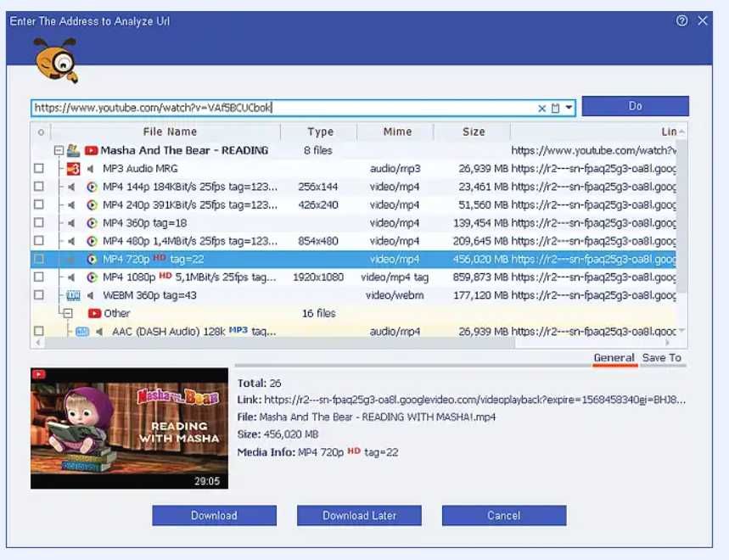This screenshot has width=729, height=560.
Task: Click the video icon of MP4 480p row
Action: pos(92,241)
